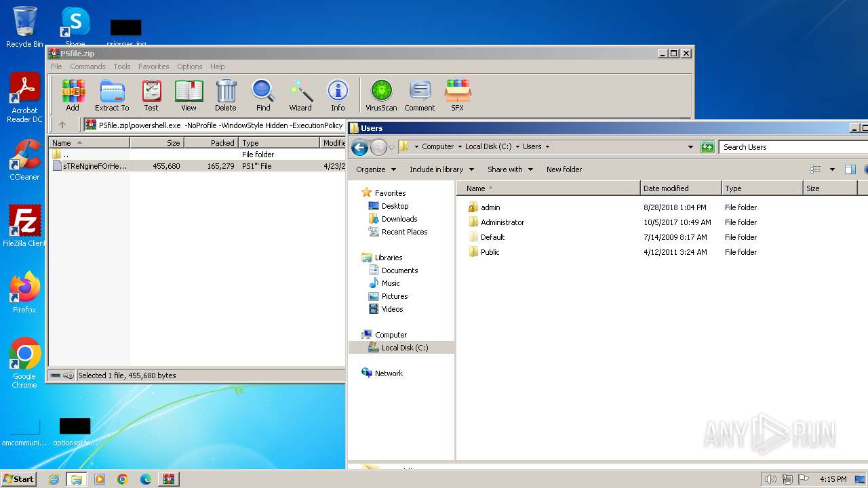
Task: Open the Tools menu
Action: point(122,66)
